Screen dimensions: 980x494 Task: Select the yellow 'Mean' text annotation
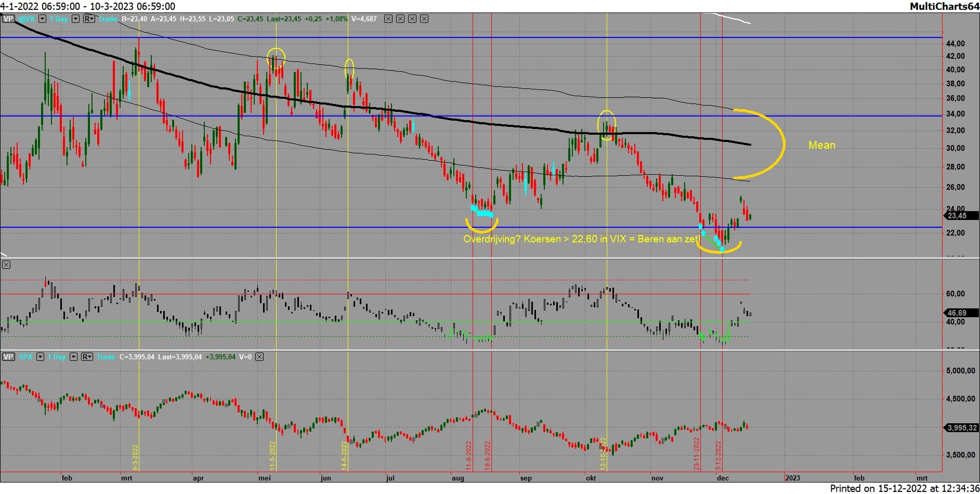coord(821,145)
